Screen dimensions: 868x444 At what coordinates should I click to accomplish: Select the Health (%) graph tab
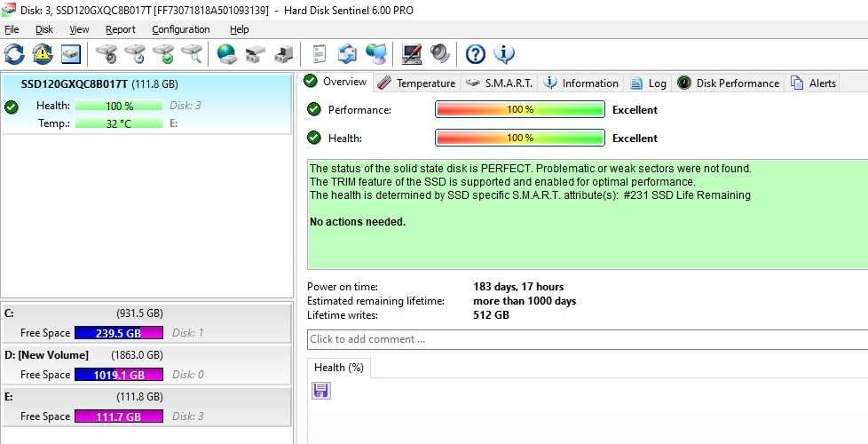tap(339, 367)
